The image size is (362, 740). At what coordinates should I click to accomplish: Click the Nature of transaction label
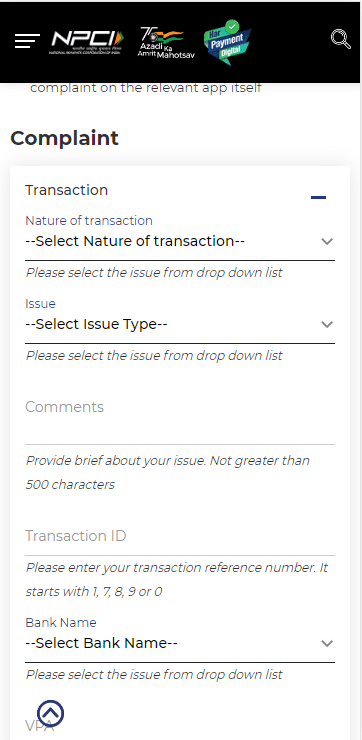(89, 220)
